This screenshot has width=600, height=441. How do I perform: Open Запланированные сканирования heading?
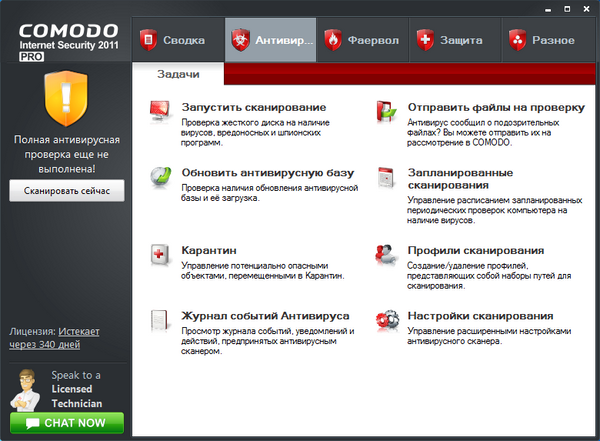[460, 179]
